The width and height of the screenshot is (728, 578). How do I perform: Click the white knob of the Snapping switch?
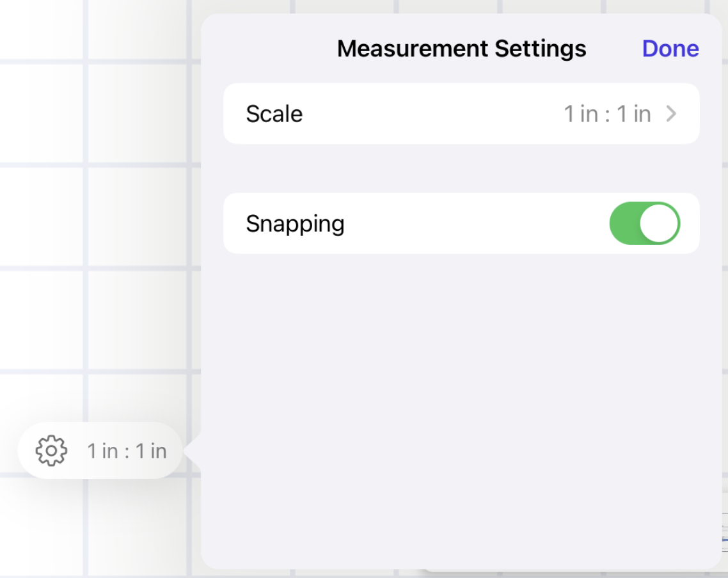click(659, 223)
